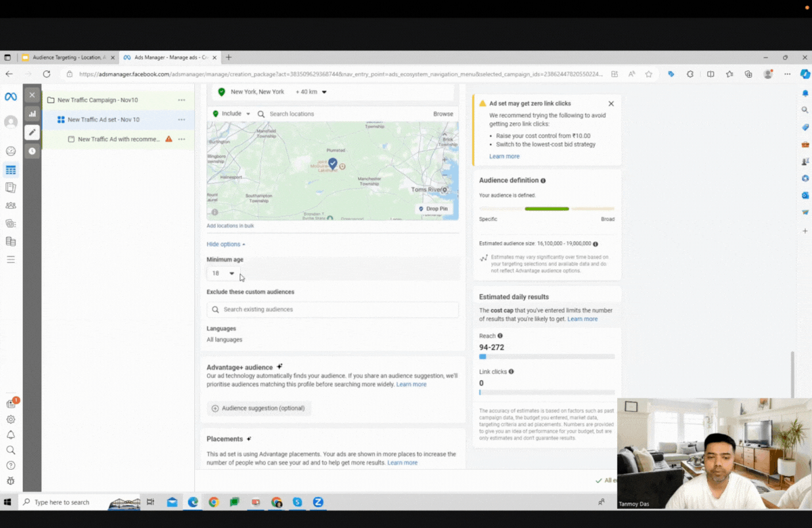Open more options for New Traffic Ad row
Image resolution: width=812 pixels, height=528 pixels.
pos(181,139)
